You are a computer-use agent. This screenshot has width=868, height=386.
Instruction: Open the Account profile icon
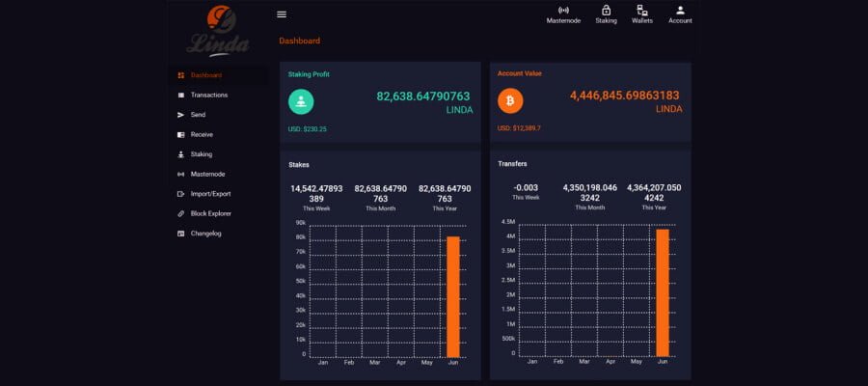pos(680,14)
